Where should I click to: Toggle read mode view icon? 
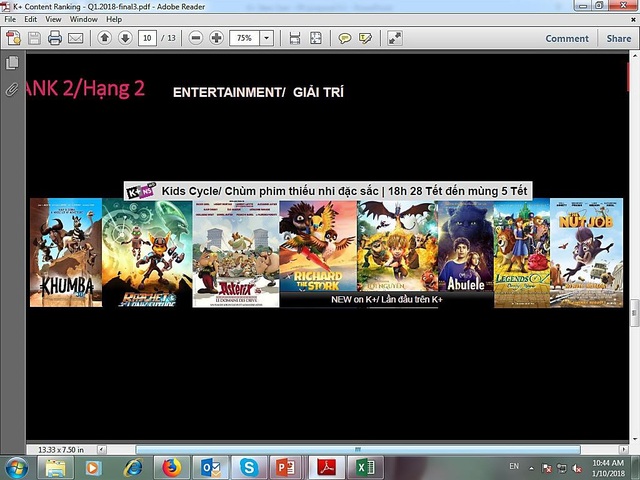coord(395,38)
